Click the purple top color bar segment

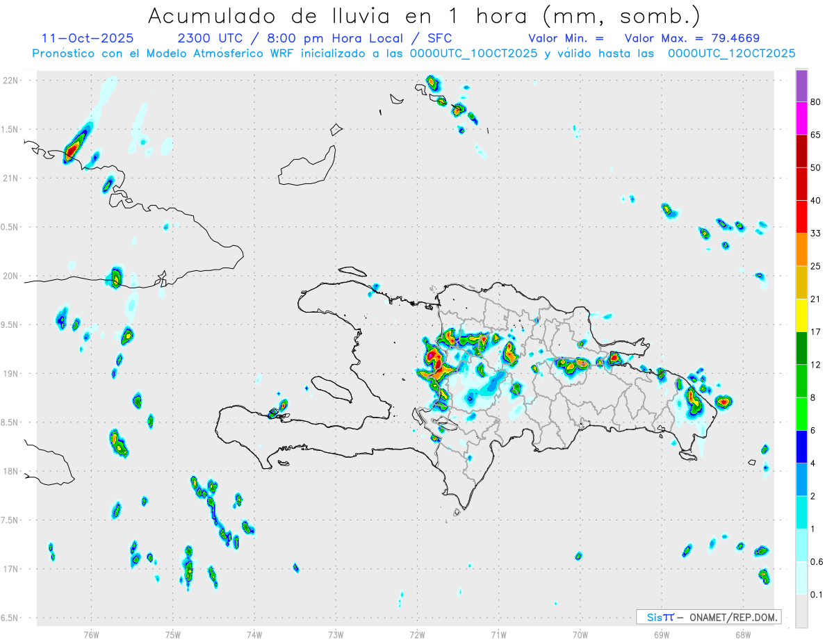[x=801, y=85]
